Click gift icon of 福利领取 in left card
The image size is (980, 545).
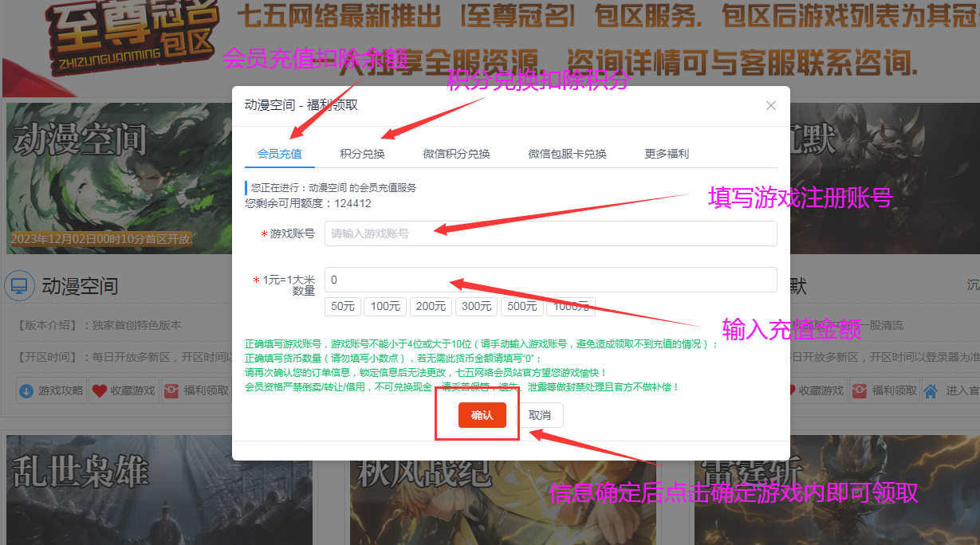[x=171, y=391]
